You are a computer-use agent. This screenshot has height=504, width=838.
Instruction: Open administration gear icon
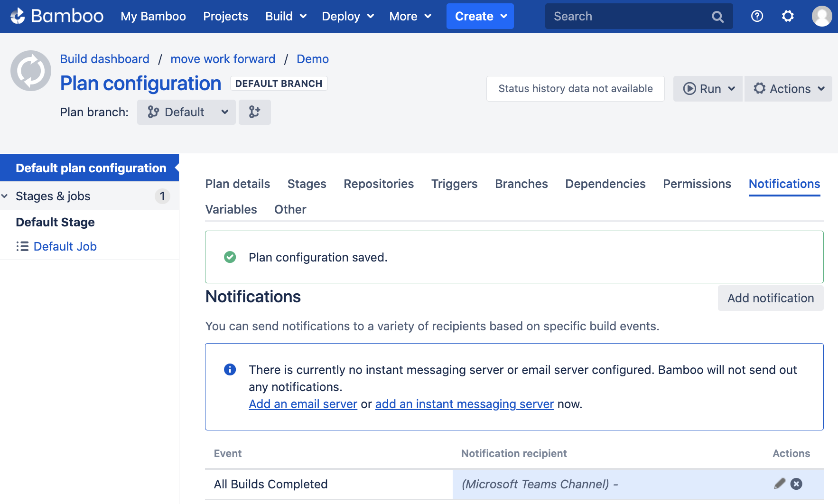pyautogui.click(x=788, y=16)
